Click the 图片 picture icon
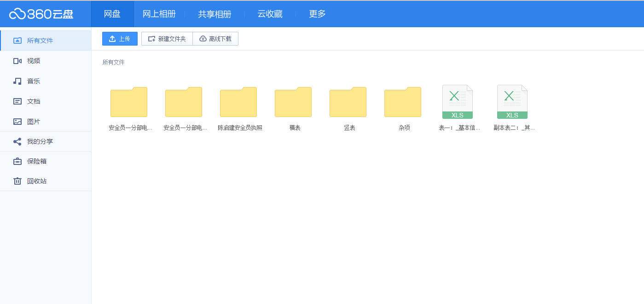Viewport: 644px width, 304px height. 17,122
